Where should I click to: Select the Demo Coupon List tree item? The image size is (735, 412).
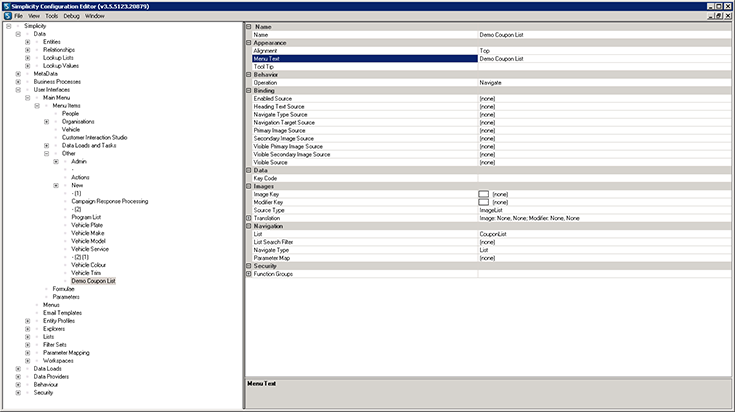coord(93,281)
